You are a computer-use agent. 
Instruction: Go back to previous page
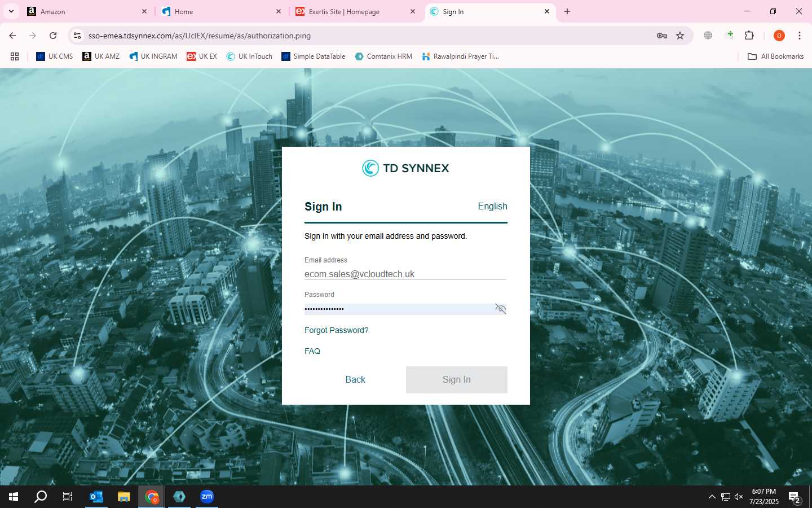(12, 36)
